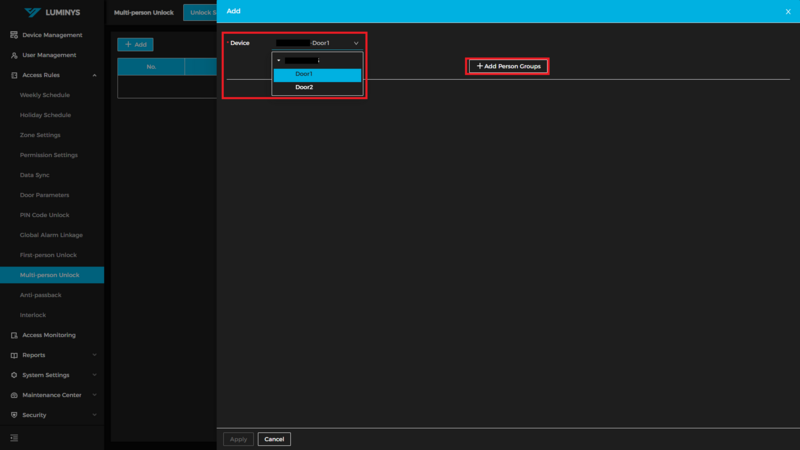Collapse sidebar using bottom menu icon

pyautogui.click(x=14, y=438)
